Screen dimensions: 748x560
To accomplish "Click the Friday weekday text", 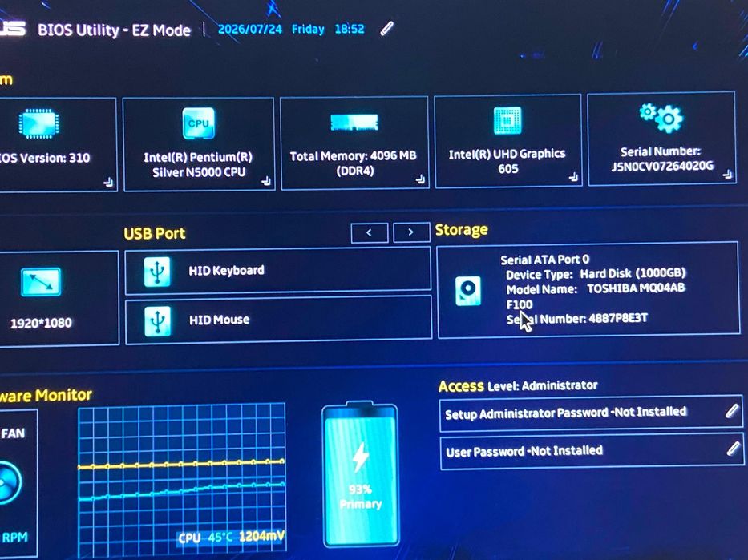I will point(308,30).
